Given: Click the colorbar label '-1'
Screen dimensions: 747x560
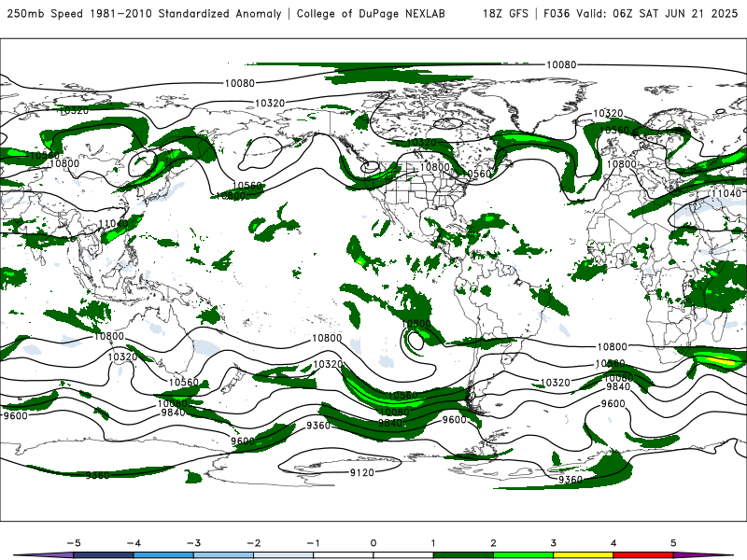Looking at the screenshot, I should click(x=313, y=543).
